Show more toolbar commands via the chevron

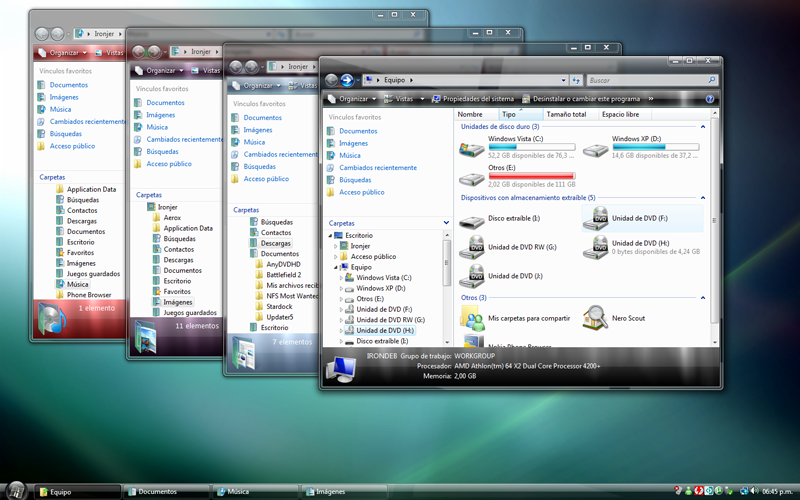[x=651, y=98]
